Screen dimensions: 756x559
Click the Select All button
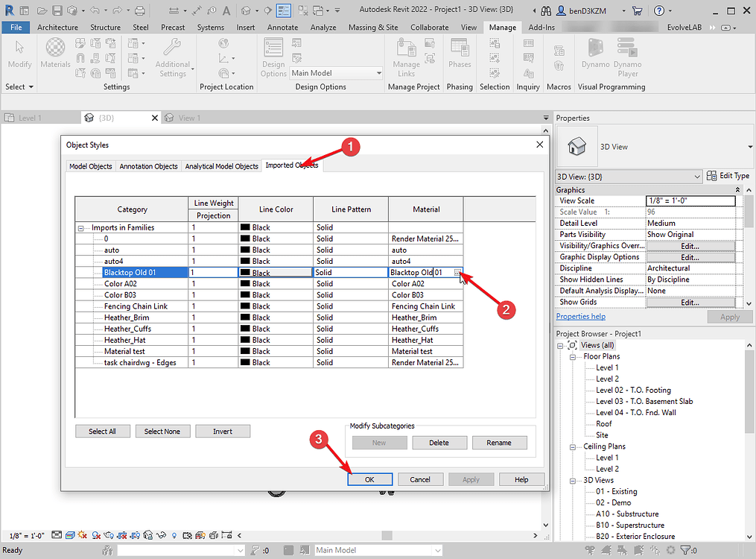tap(102, 431)
